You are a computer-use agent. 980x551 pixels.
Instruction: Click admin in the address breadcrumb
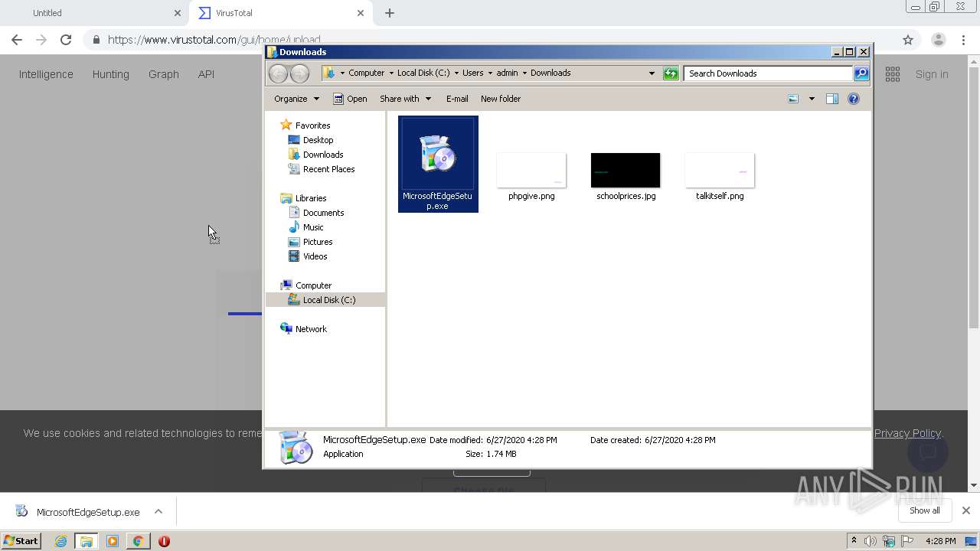point(507,73)
